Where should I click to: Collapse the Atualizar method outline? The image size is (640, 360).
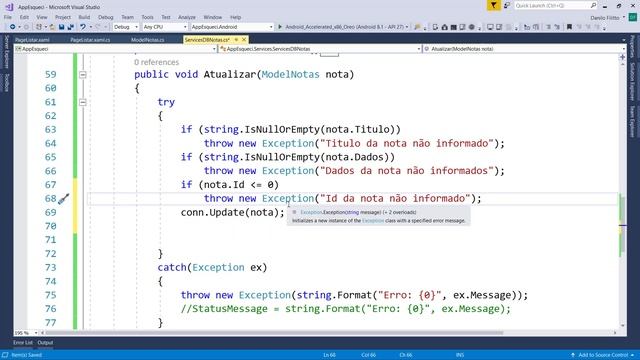(82, 75)
